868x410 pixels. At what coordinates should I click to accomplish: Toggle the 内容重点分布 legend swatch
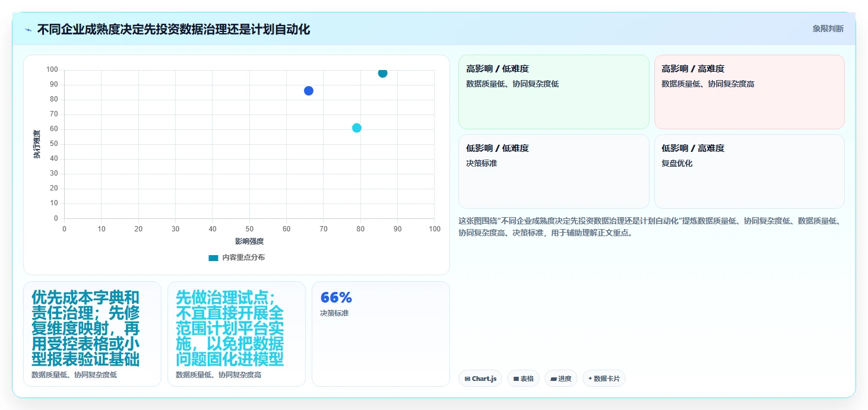tap(214, 258)
